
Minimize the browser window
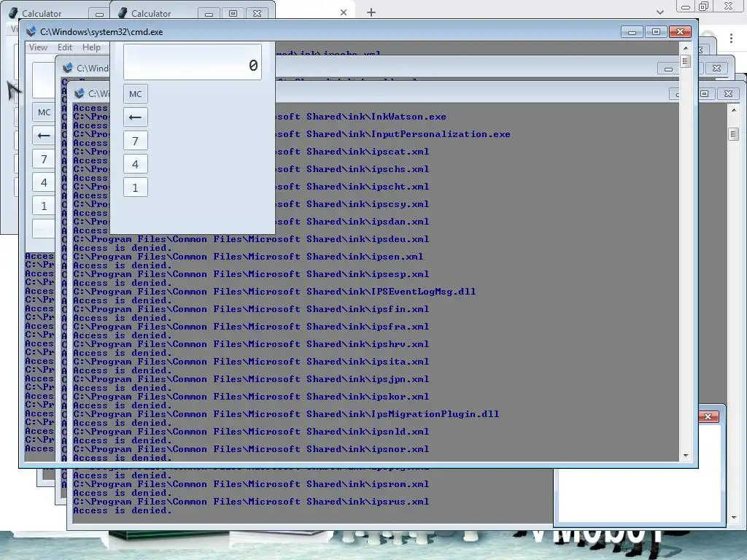tap(686, 7)
